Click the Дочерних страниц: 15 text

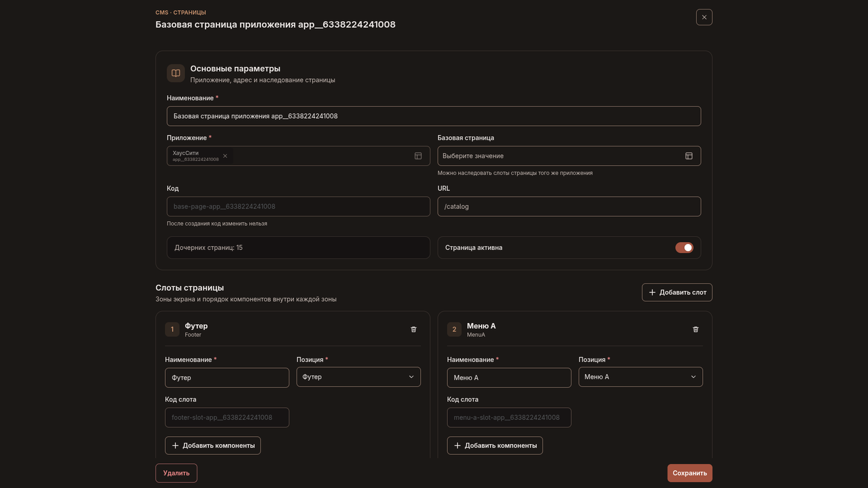[209, 248]
